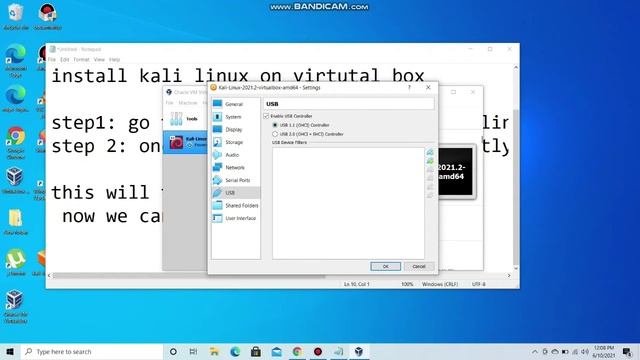Screen dimensions: 640x360
Task: Show hidden system tray icons
Action: (x=535, y=351)
